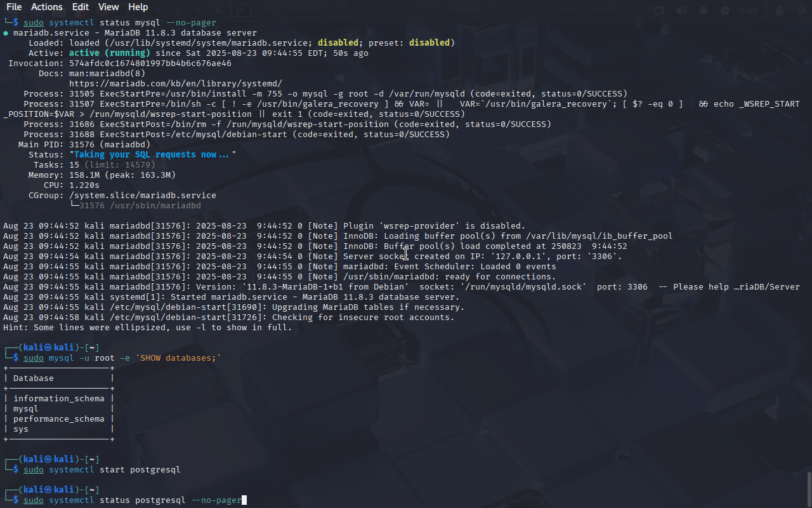Click the 'CPU: 1.220s' value
Viewport: 812px width, 508px height.
coord(84,185)
